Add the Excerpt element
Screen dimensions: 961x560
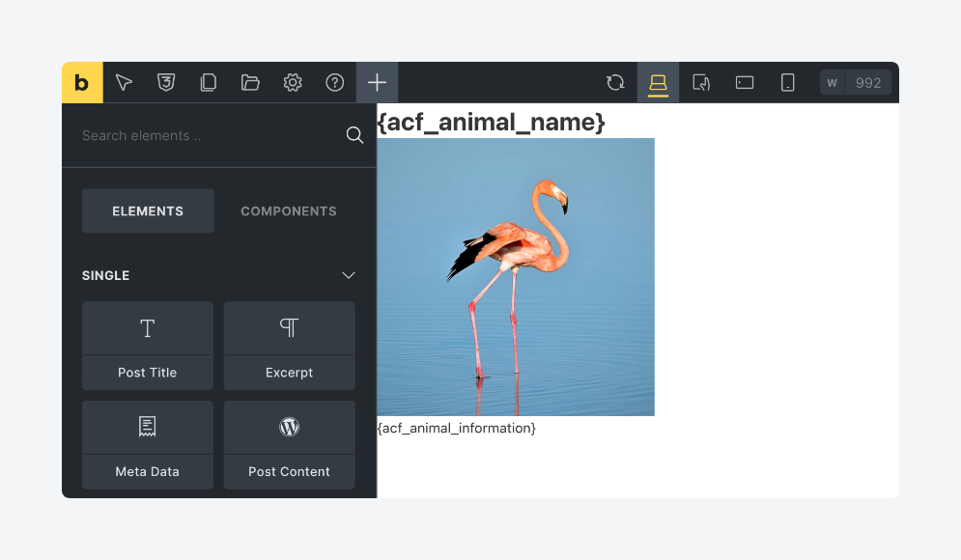coord(290,346)
